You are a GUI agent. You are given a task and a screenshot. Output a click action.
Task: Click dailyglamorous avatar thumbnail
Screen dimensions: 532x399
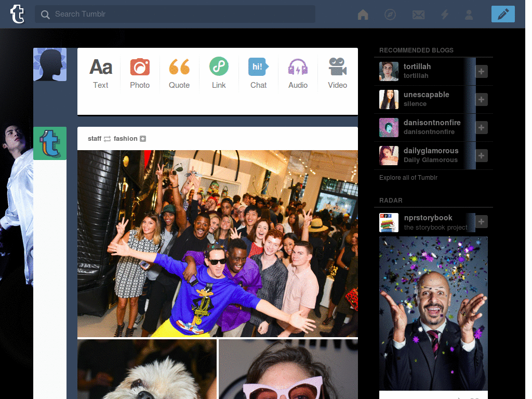pyautogui.click(x=389, y=156)
